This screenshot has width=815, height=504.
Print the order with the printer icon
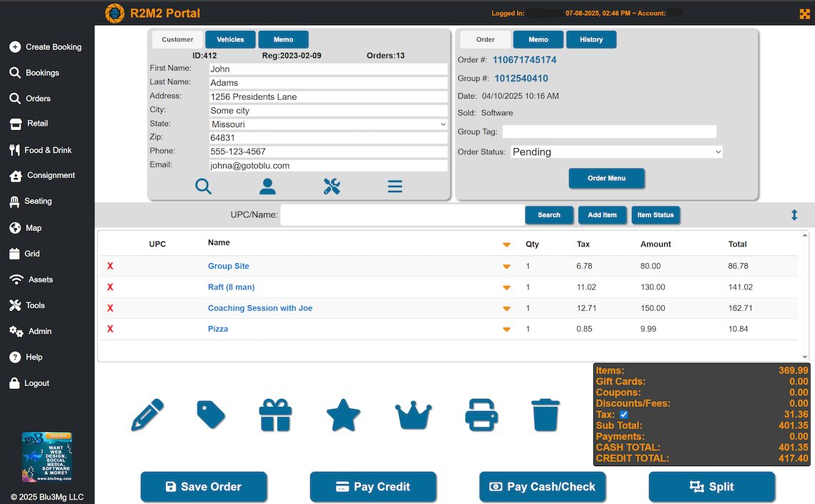tap(481, 415)
